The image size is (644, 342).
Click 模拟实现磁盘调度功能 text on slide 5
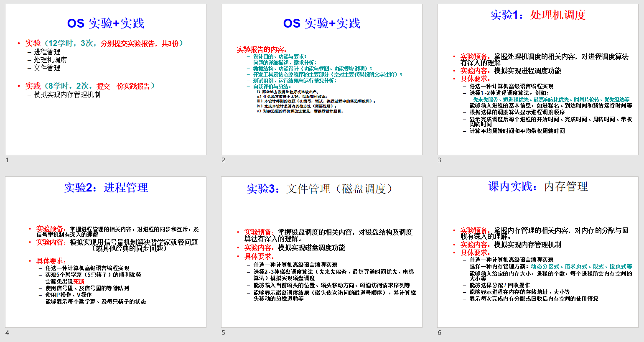(311, 248)
